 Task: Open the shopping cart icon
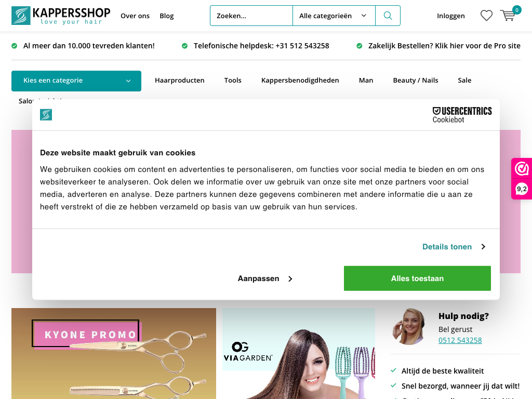508,16
